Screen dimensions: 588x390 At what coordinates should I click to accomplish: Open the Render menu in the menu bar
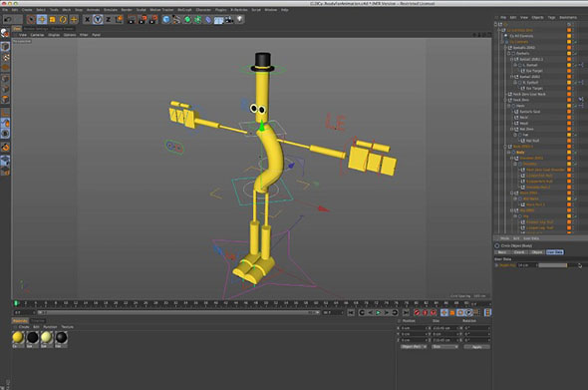127,10
